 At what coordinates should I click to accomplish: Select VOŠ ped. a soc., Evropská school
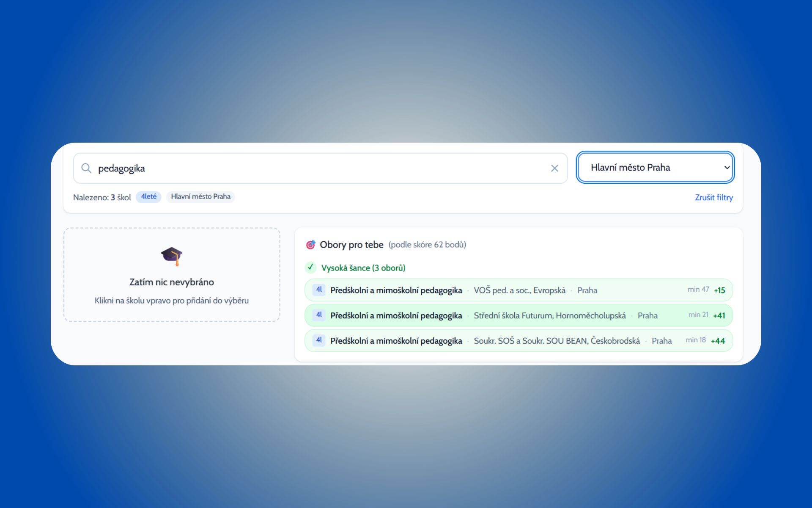(x=519, y=290)
